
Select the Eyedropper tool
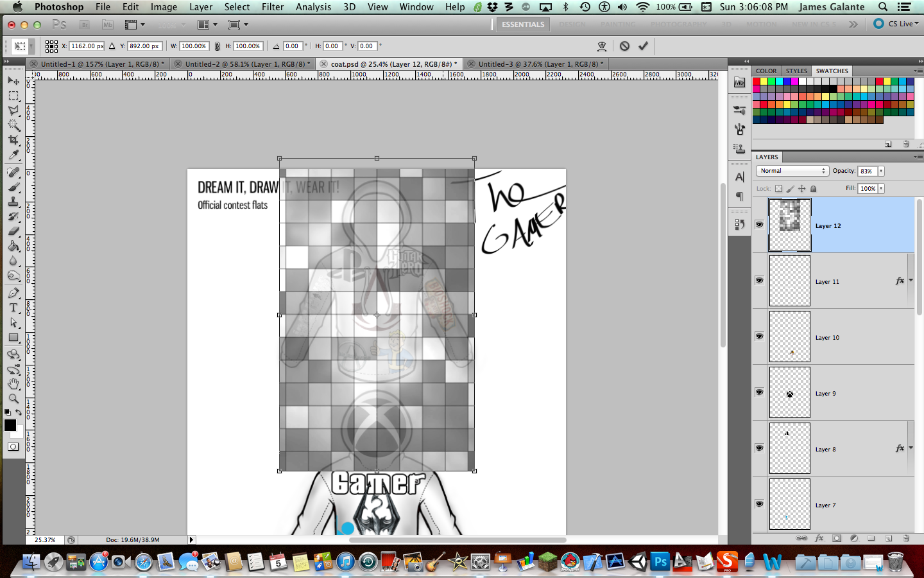tap(13, 155)
